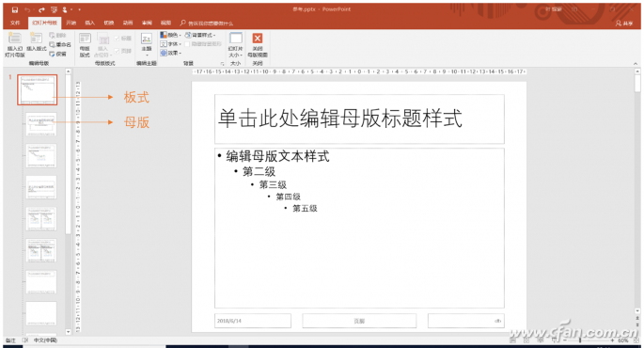Click the 删除 (Delete) master button
Viewport: 644px width, 348px height.
click(x=58, y=36)
